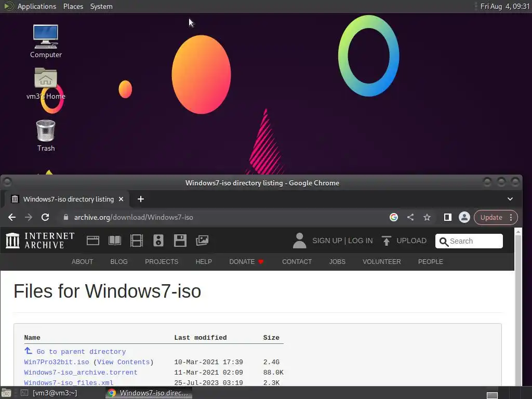Click the SIGN UP link
The image size is (532, 399).
tap(327, 241)
